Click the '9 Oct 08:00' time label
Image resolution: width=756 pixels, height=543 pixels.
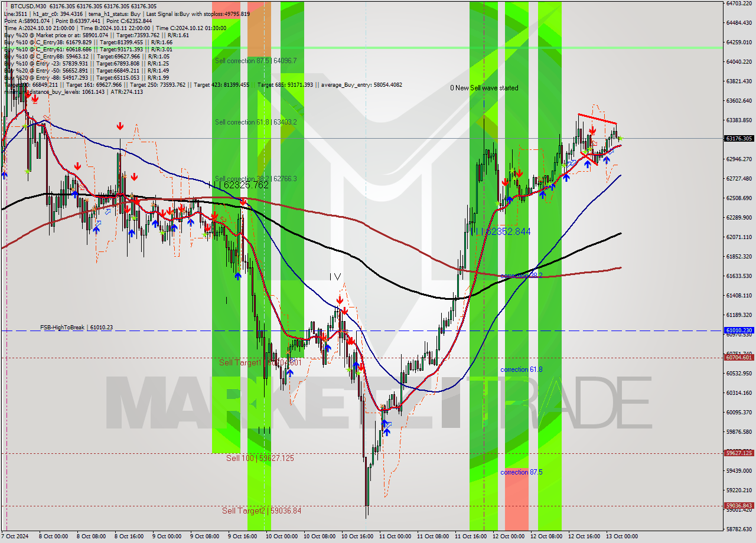coord(204,537)
